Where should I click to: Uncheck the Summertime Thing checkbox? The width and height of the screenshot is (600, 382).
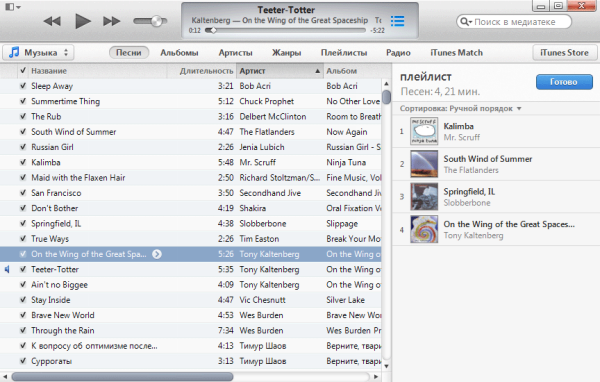click(23, 101)
